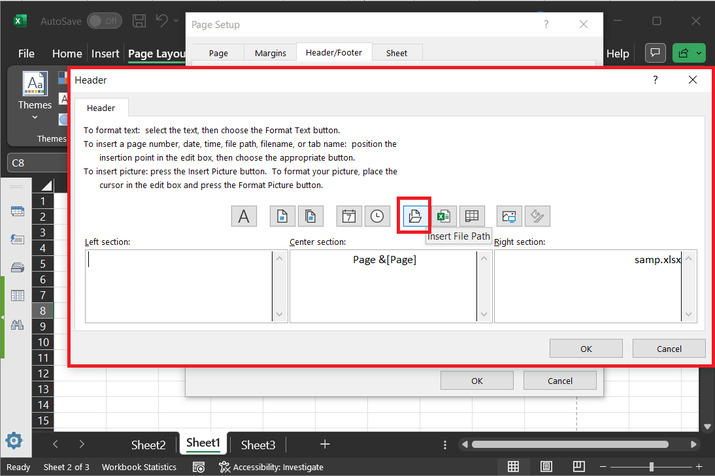The image size is (715, 476).
Task: Switch to Margins tab in Page Setup
Action: [270, 53]
